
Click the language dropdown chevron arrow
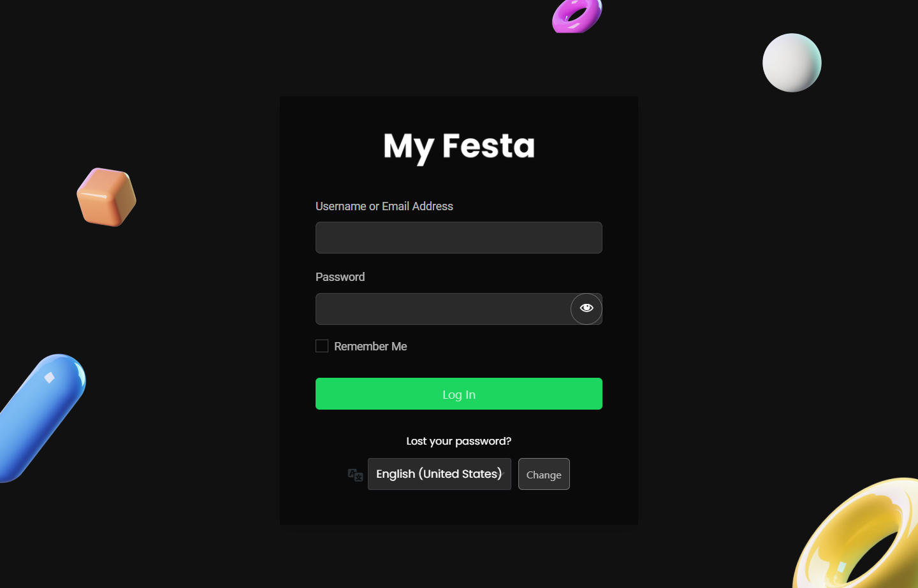[502, 474]
